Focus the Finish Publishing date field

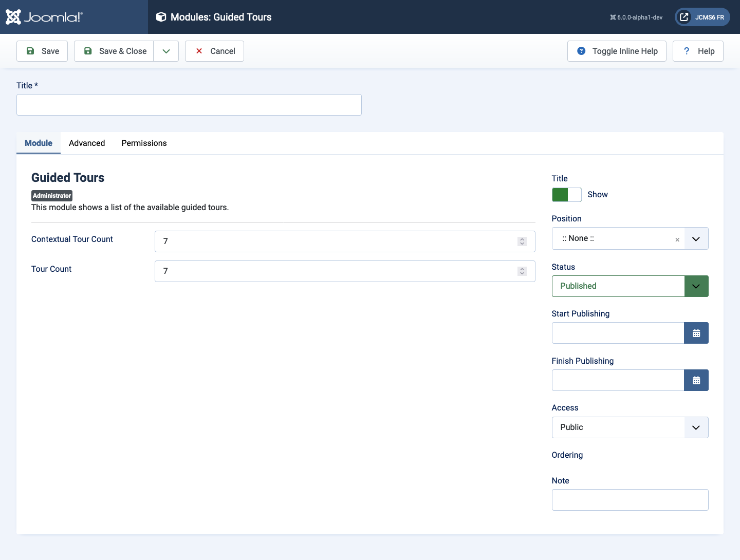tap(618, 380)
